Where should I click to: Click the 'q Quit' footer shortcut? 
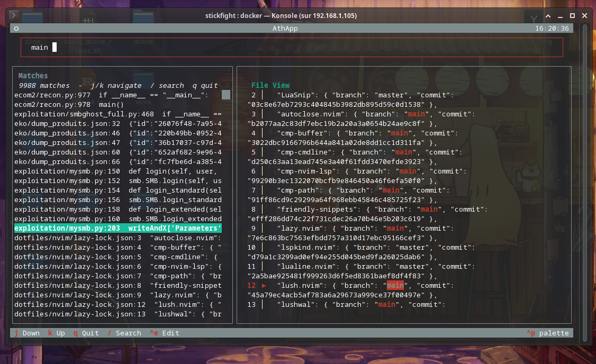(86, 333)
